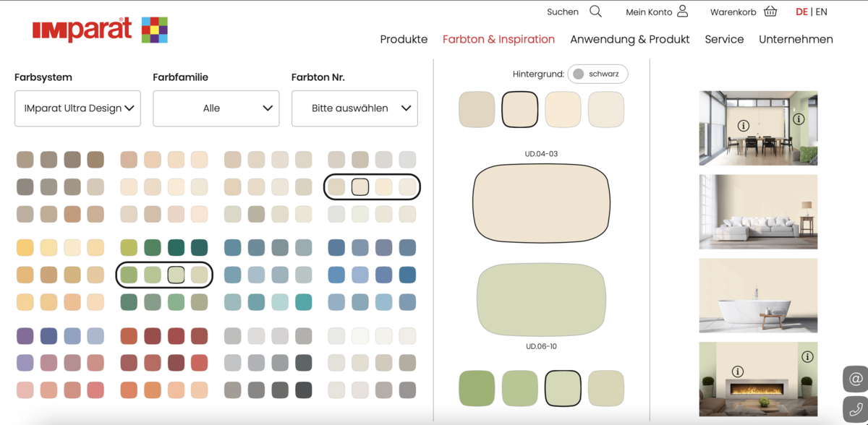Expand the Farbfamilie dropdown
868x425 pixels.
pyautogui.click(x=216, y=108)
